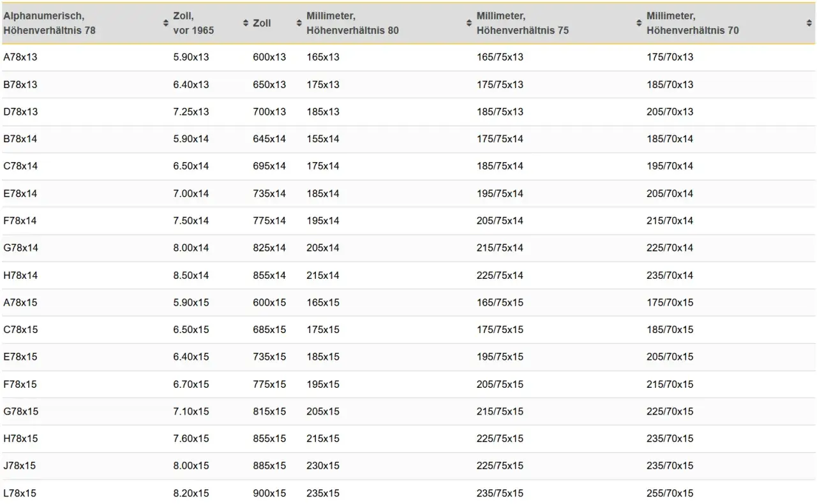Screen dimensions: 817x504
Task: Sort by Millimeter Höhenverhältnis 70 arrows
Action: (809, 23)
